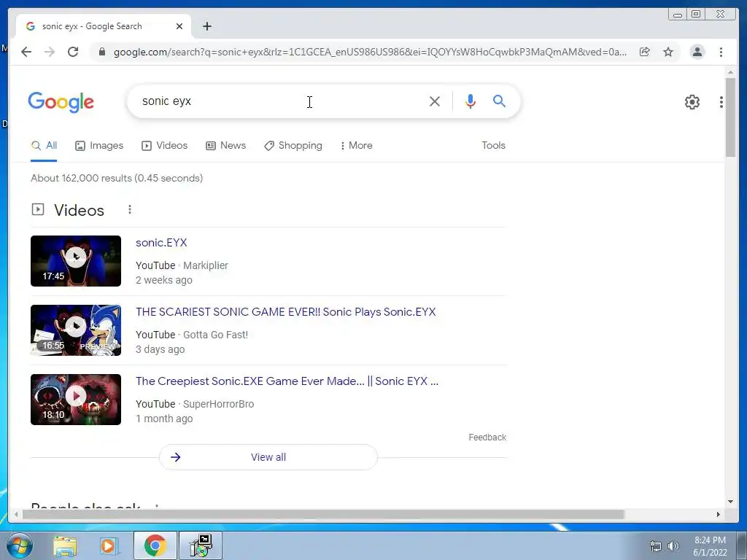Click the scroll up arrow

pyautogui.click(x=730, y=72)
